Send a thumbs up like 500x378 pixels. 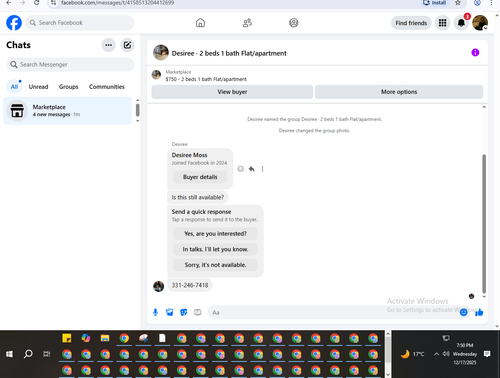point(479,312)
